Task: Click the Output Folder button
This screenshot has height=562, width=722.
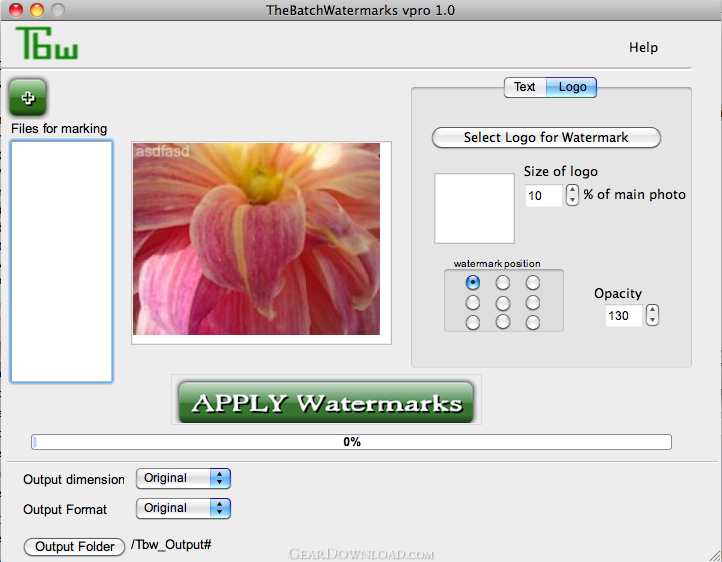Action: [74, 546]
